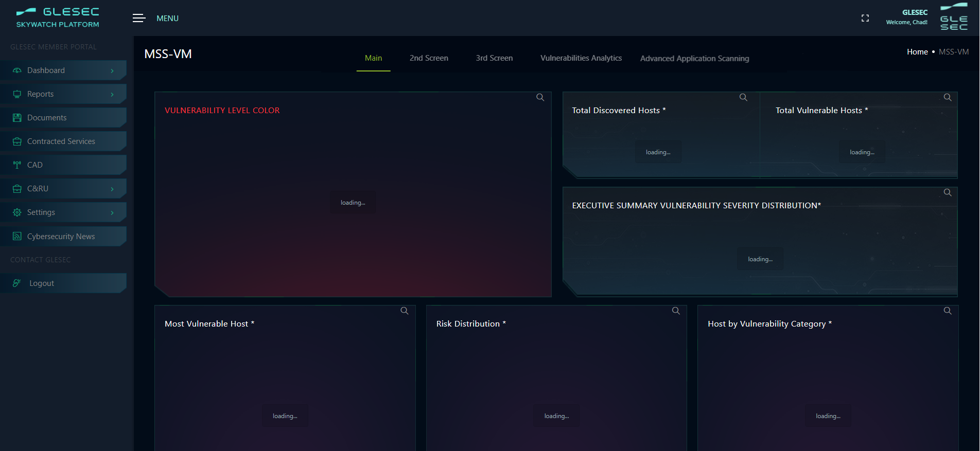Click loading indicator in Vulnerability Level Color
The height and width of the screenshot is (451, 980).
[x=353, y=203]
